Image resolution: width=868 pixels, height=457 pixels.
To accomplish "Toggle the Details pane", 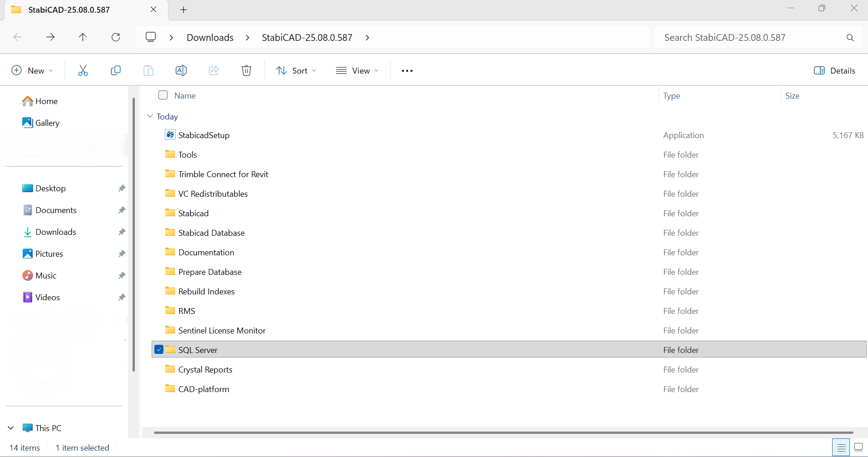I will (834, 70).
